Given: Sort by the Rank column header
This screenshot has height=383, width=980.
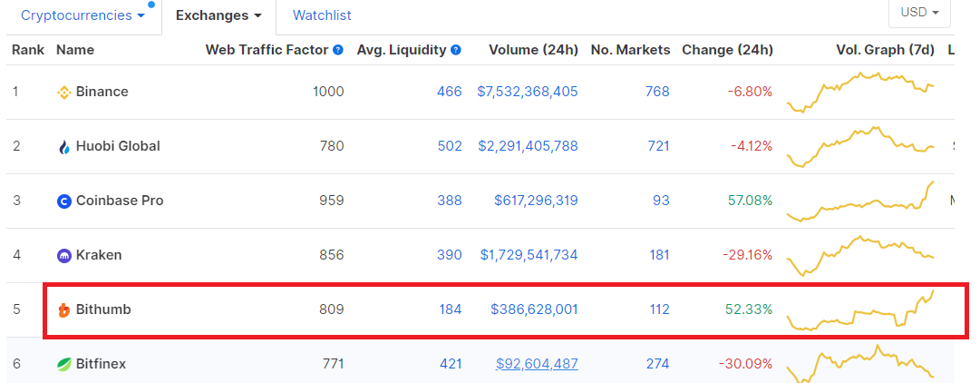Looking at the screenshot, I should click(28, 49).
